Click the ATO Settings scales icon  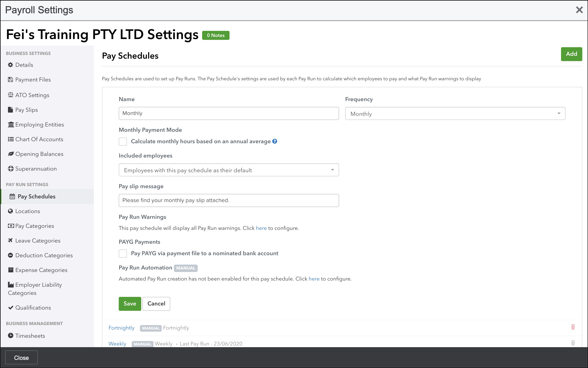[10, 95]
